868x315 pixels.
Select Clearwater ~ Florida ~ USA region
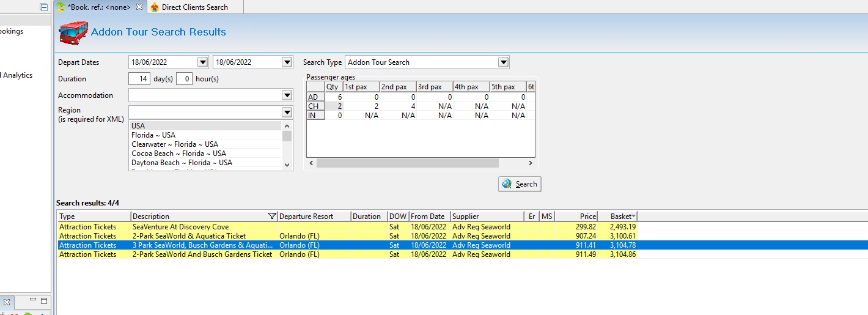174,144
